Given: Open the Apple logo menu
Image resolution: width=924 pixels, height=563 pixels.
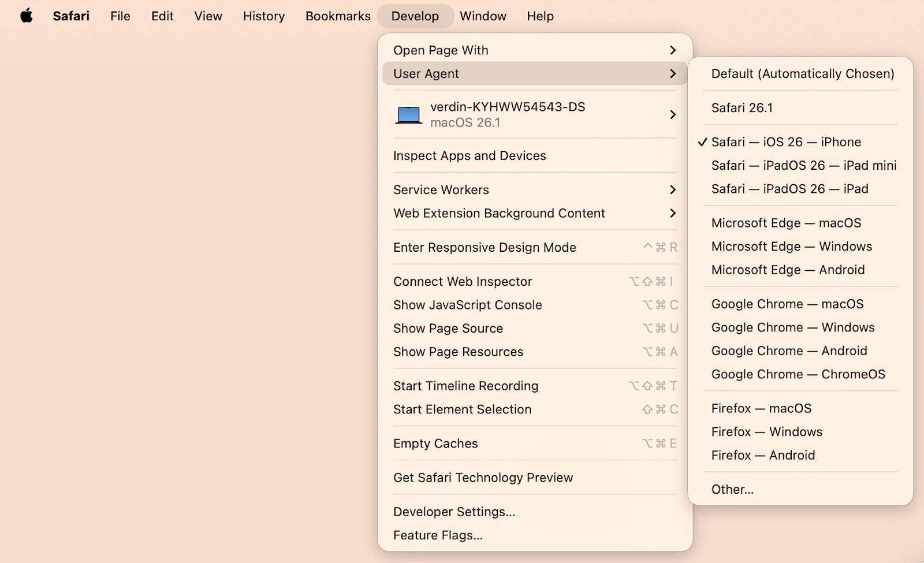Looking at the screenshot, I should (27, 16).
